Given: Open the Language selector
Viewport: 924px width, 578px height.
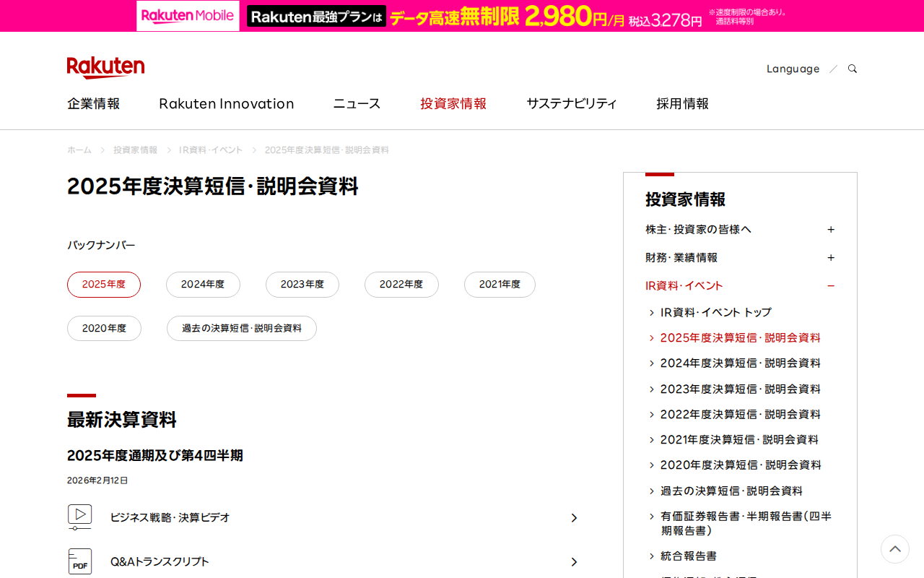Looking at the screenshot, I should point(793,69).
